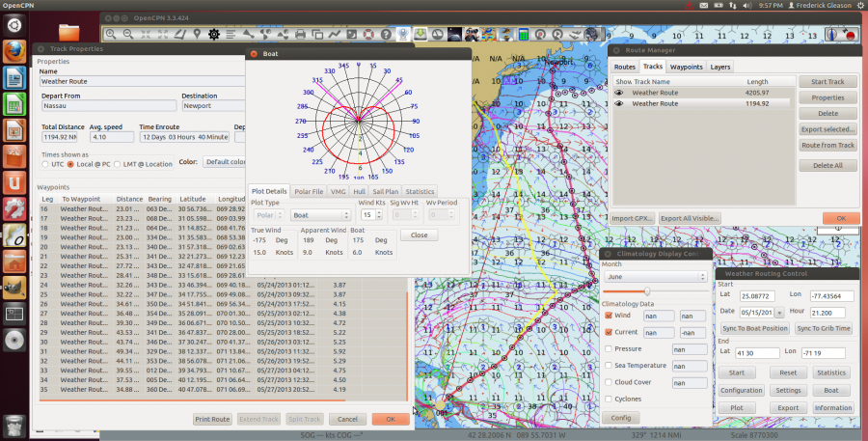Viewport: 868px width, 441px height.
Task: Click the airplane plugin icon
Action: point(575,35)
